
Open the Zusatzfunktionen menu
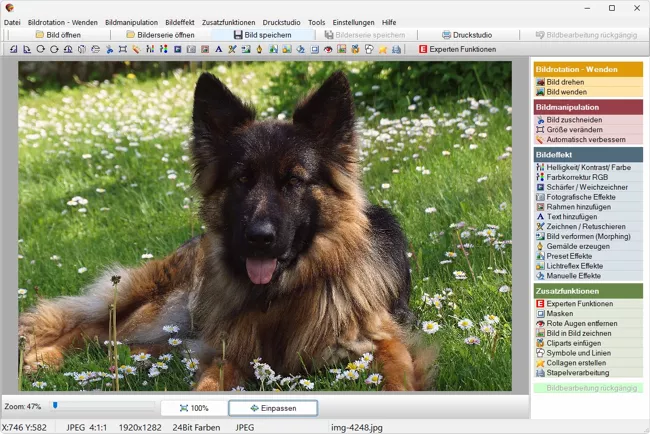click(228, 22)
